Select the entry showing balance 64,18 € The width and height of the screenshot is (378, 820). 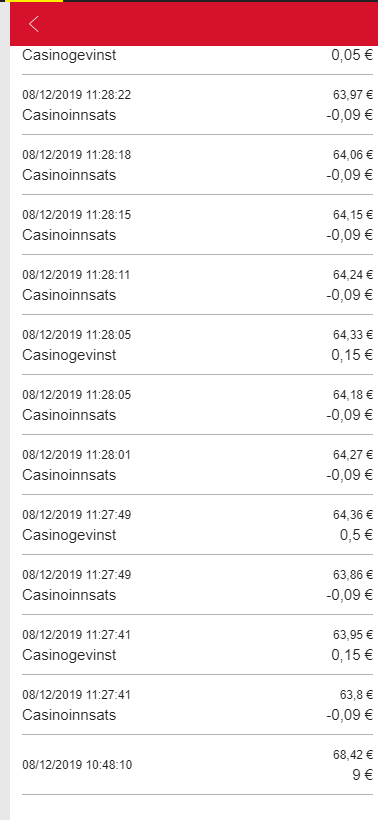coord(198,405)
